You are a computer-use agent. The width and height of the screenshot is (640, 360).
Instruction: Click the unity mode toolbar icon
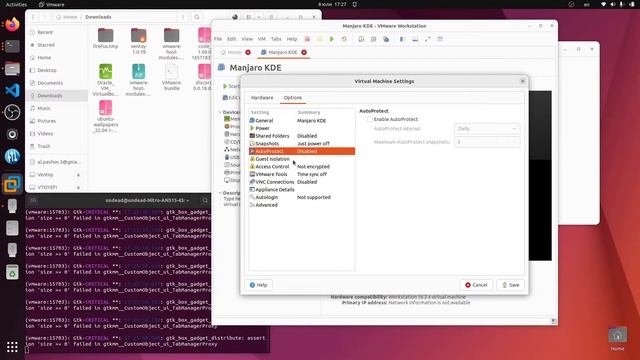tap(440, 39)
